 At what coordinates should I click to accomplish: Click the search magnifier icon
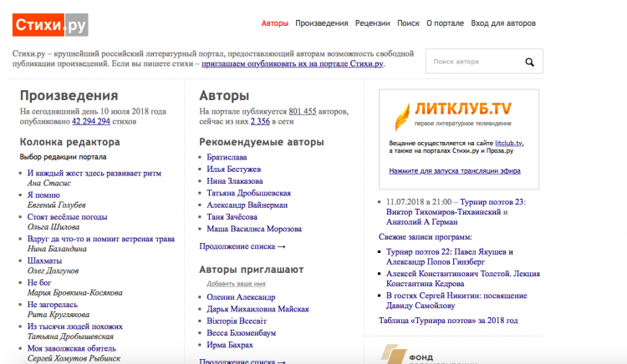pos(529,62)
